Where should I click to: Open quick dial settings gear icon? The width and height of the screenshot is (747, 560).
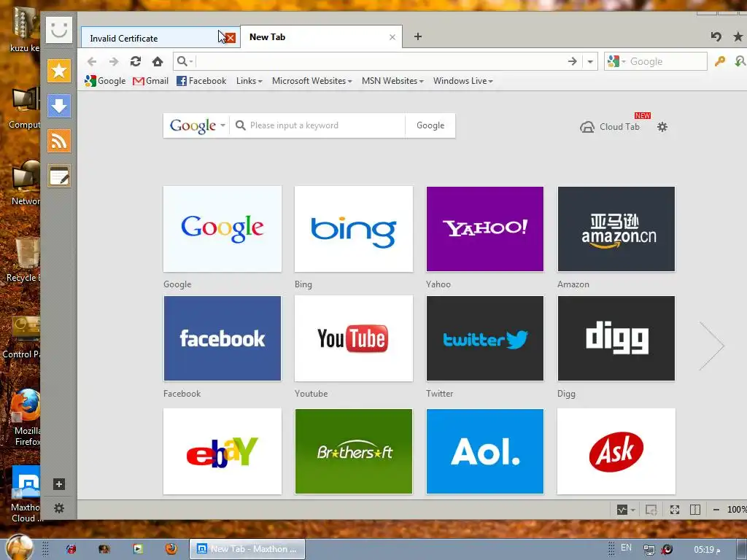pyautogui.click(x=662, y=127)
